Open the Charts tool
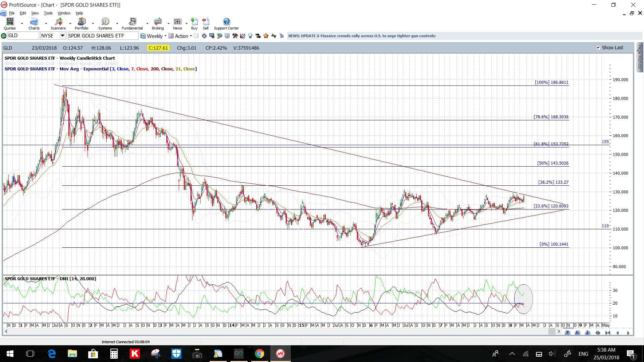644x362 pixels. [34, 24]
